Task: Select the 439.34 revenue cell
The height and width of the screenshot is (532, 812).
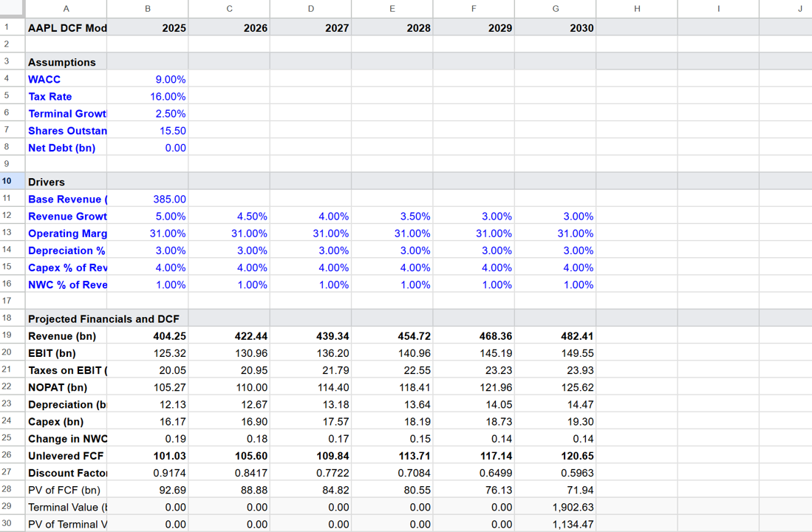Action: (x=311, y=335)
